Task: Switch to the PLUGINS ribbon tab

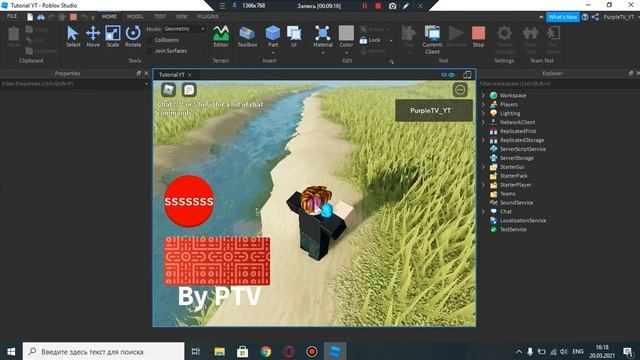Action: (x=208, y=16)
